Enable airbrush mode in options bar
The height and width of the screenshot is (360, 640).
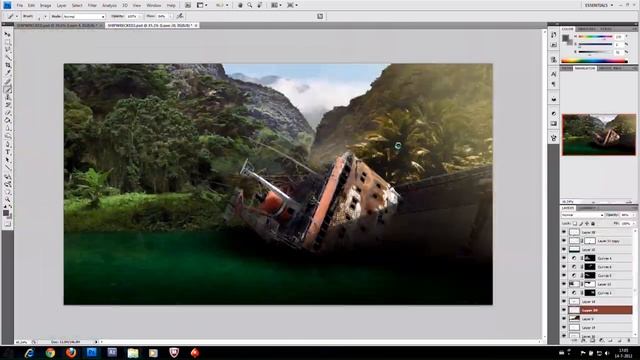click(x=180, y=16)
